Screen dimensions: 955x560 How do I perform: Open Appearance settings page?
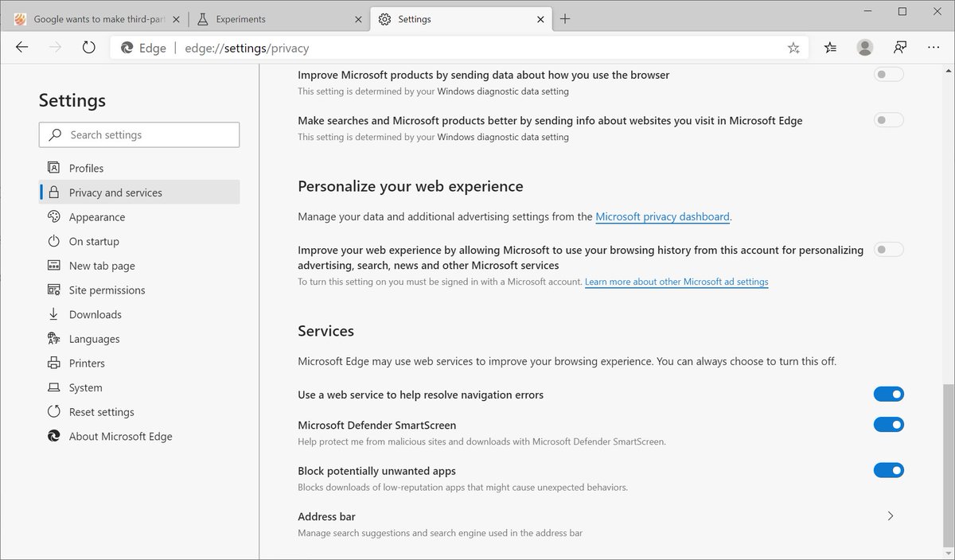[139, 216]
